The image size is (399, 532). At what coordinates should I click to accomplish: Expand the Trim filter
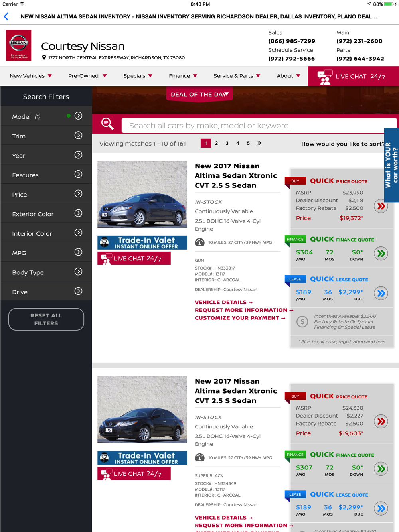click(79, 136)
